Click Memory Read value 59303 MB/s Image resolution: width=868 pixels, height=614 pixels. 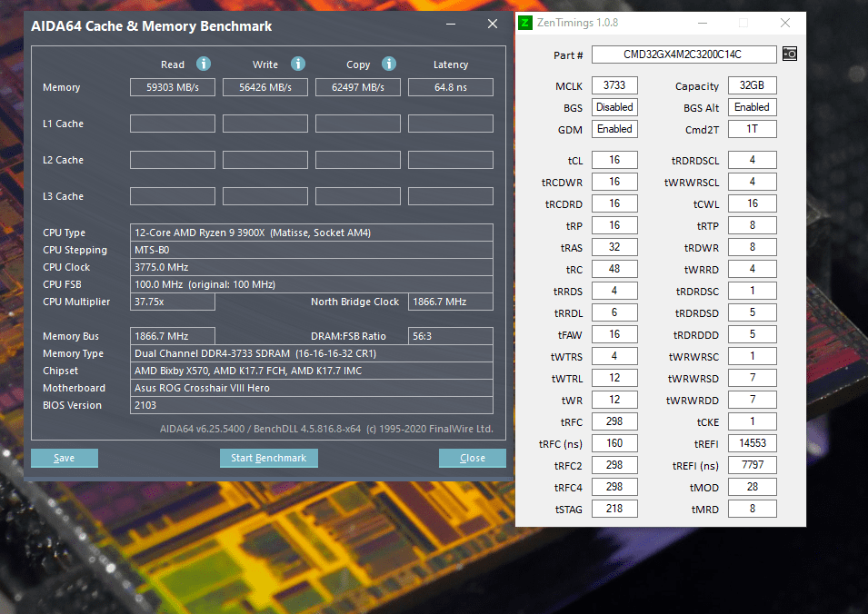(173, 87)
